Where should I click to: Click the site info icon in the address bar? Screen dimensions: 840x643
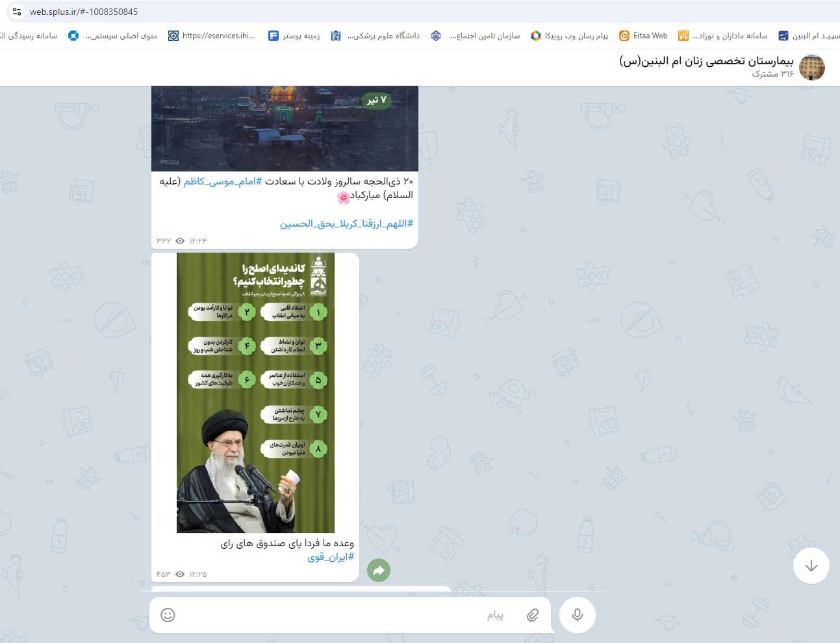17,12
